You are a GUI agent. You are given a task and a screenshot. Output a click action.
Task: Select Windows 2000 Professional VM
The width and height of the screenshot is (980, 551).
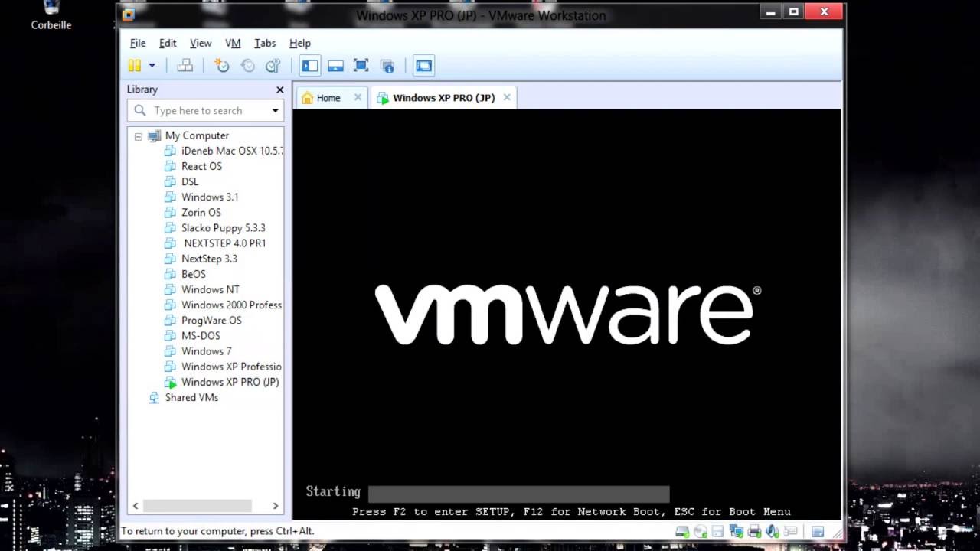pos(231,305)
